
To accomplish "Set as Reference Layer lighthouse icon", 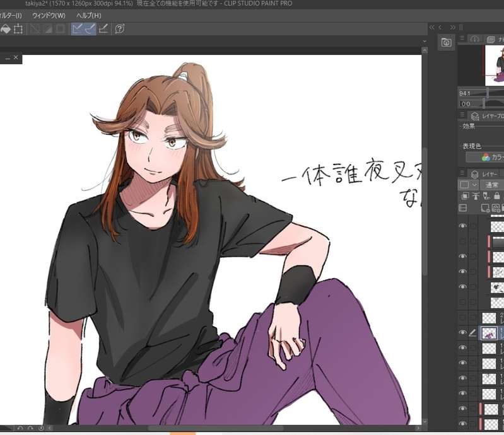I will coord(476,195).
